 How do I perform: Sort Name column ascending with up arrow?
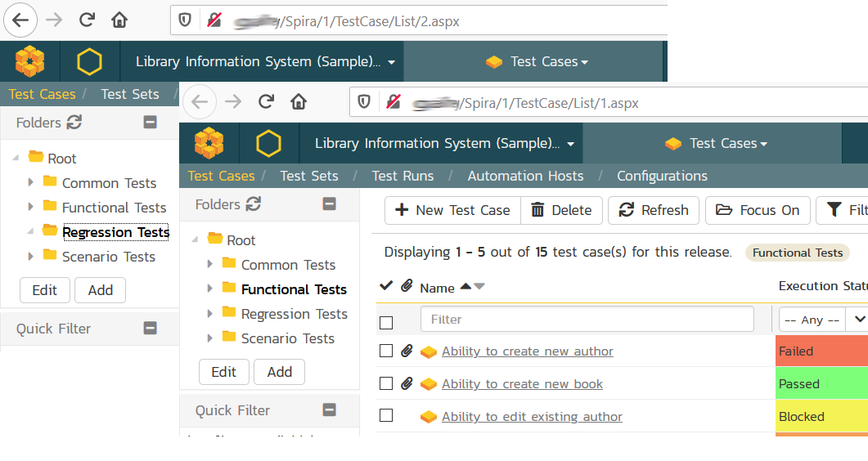coord(465,286)
